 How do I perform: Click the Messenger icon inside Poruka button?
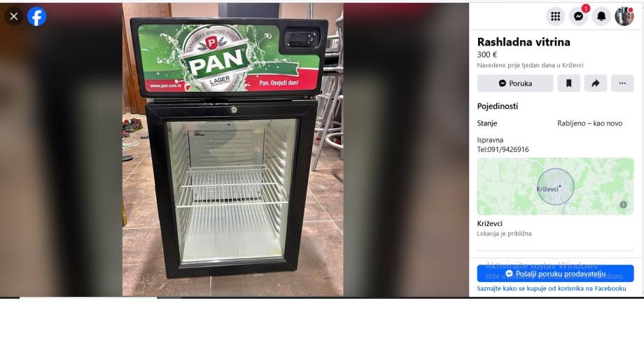tap(503, 83)
